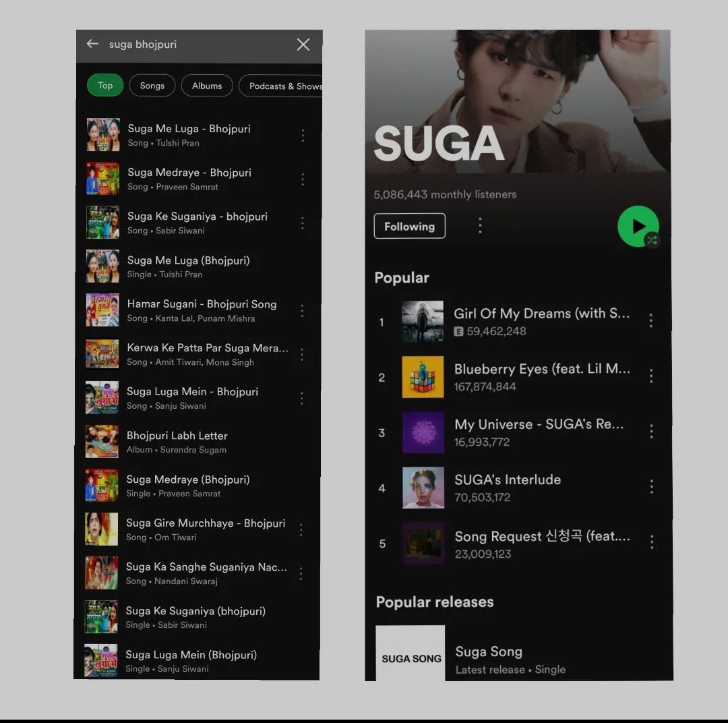Clear the 'suga bhojpuri' search text
This screenshot has width=728, height=723.
[303, 45]
